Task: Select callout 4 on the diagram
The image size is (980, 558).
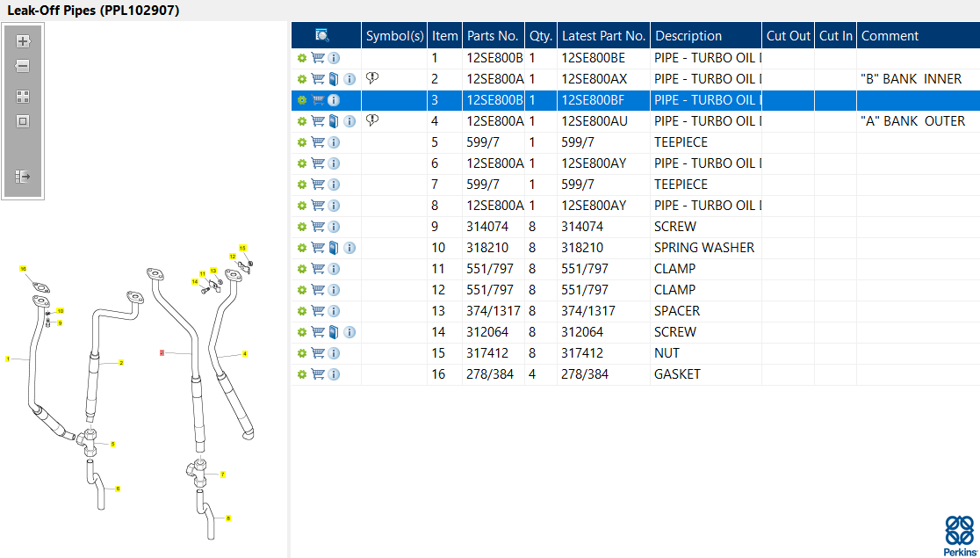Action: point(245,354)
